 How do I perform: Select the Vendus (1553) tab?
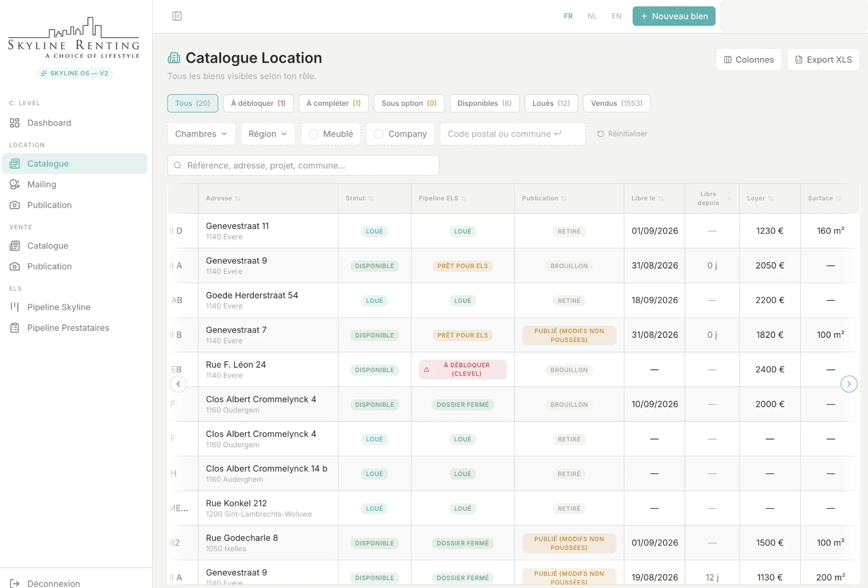click(x=617, y=103)
